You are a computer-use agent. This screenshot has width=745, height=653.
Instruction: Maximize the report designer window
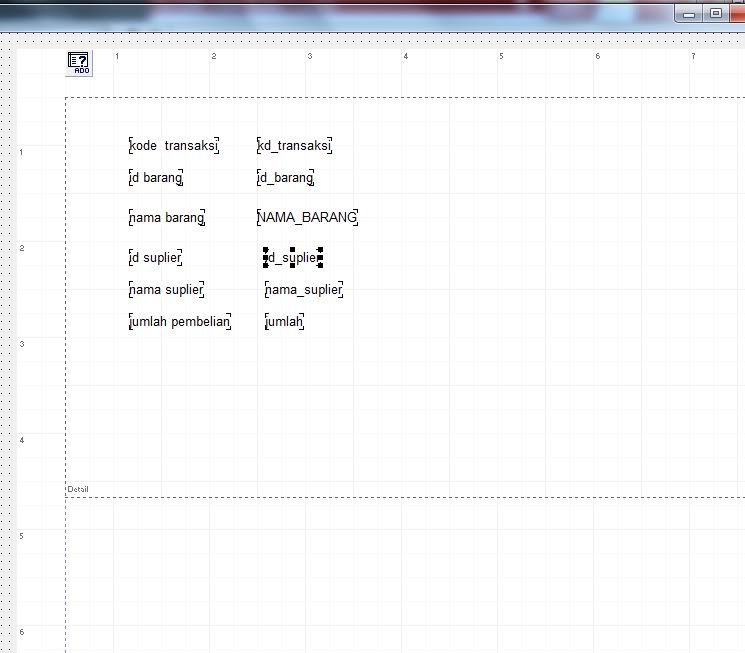716,14
